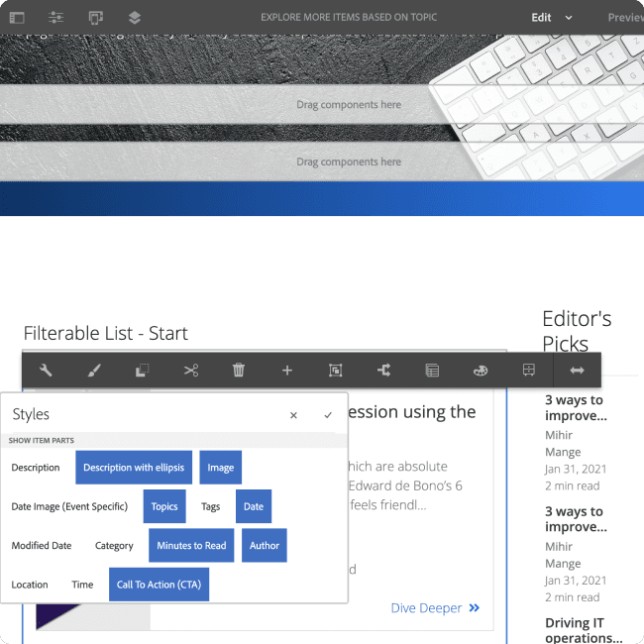Expand the Edit mode dropdown chevron
Viewport: 644px width, 644px height.
pyautogui.click(x=569, y=18)
